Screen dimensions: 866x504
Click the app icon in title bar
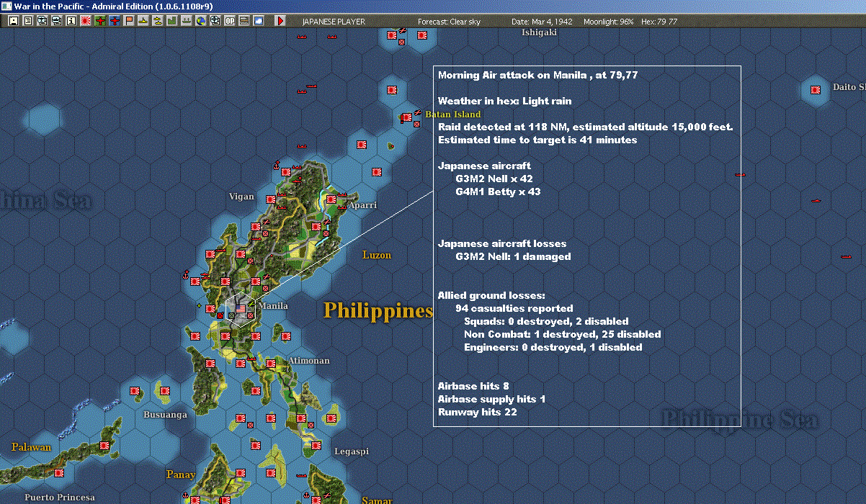pos(6,6)
